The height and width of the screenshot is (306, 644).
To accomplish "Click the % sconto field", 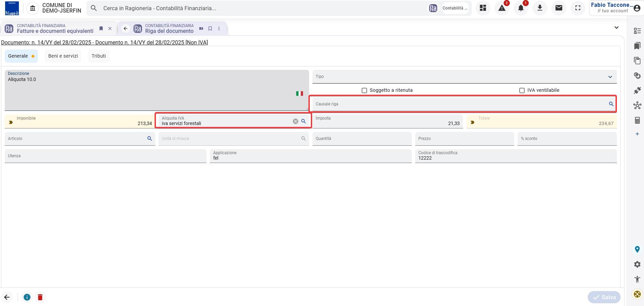I will [x=567, y=139].
